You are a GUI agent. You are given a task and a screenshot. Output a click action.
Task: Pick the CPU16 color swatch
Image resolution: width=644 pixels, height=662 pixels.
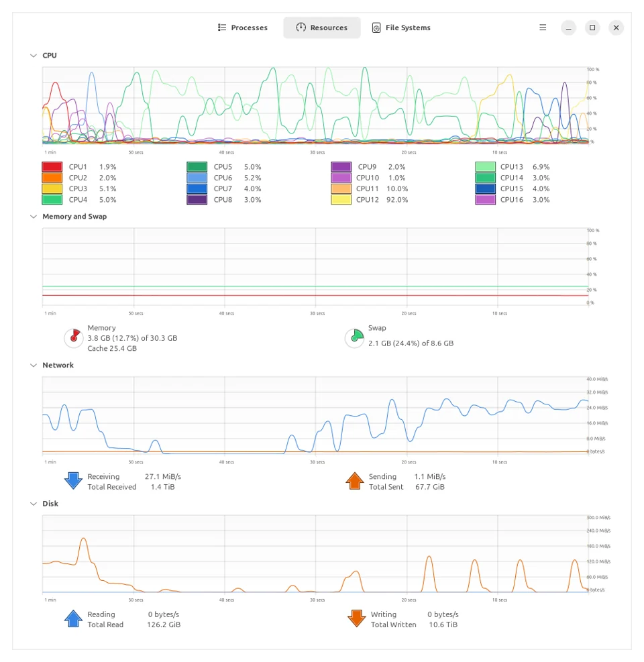tap(485, 200)
